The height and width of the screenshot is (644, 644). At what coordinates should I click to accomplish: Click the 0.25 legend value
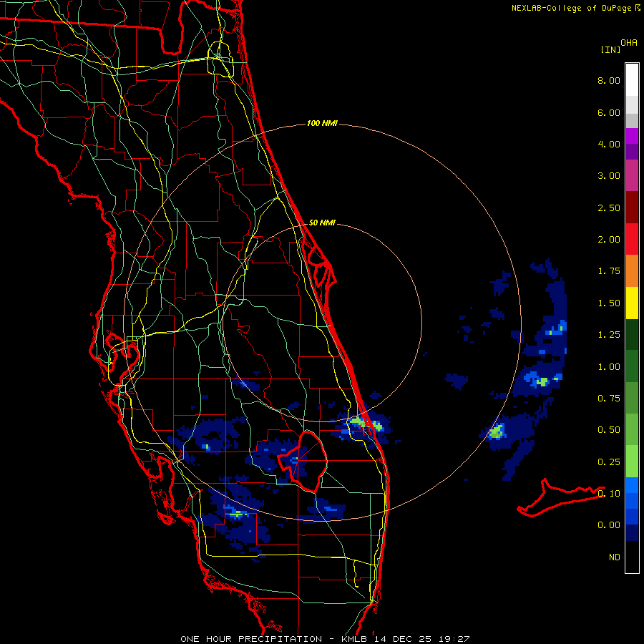point(609,462)
